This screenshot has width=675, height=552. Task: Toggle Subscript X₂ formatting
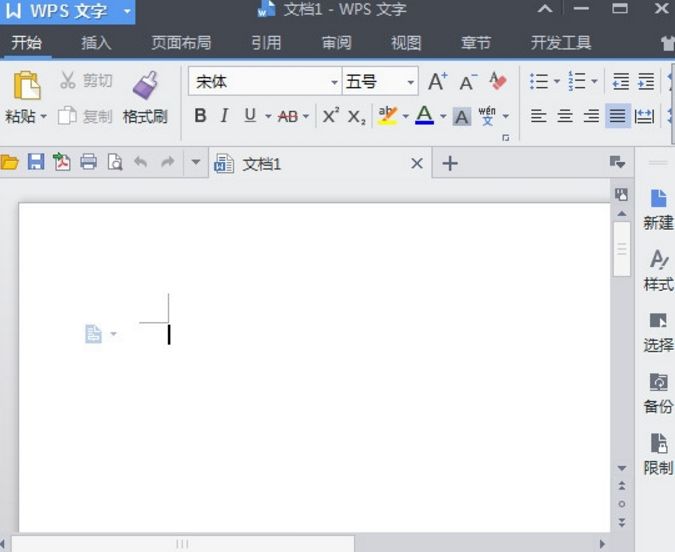click(357, 116)
